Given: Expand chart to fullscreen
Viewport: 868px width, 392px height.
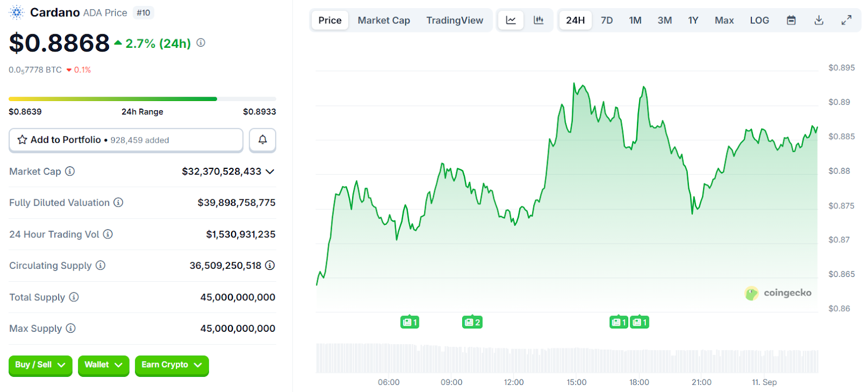Looking at the screenshot, I should (x=846, y=20).
